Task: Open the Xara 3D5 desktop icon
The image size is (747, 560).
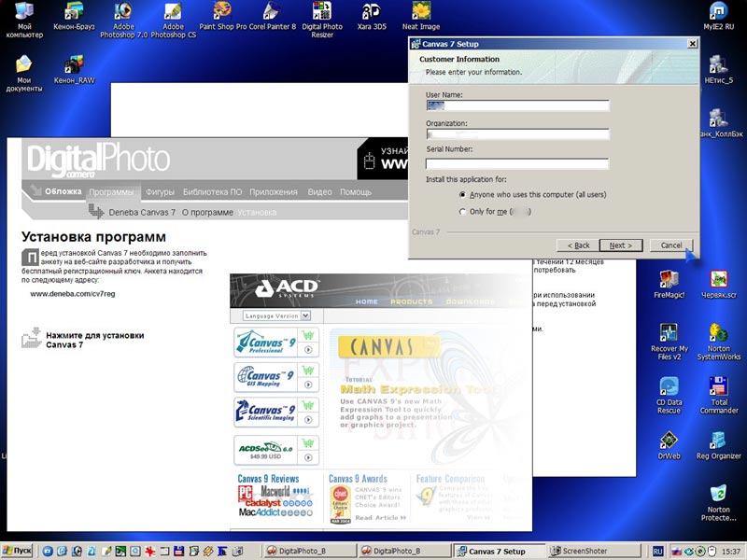Action: pyautogui.click(x=372, y=17)
